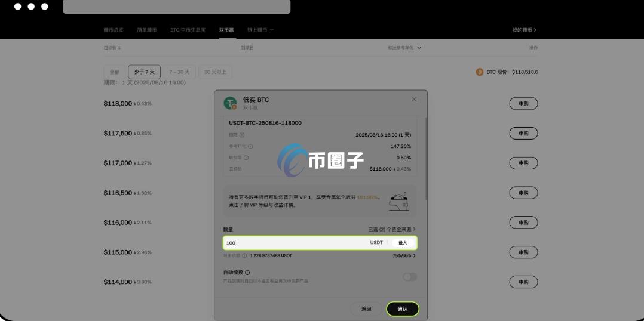Sort list by 目标价 column arrows
The height and width of the screenshot is (321, 644).
coord(119,48)
